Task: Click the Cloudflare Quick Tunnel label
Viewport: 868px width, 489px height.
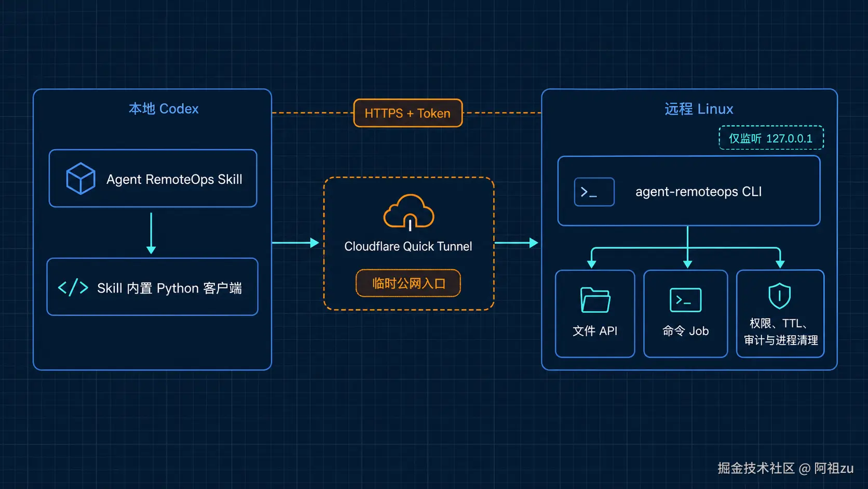Action: (408, 246)
